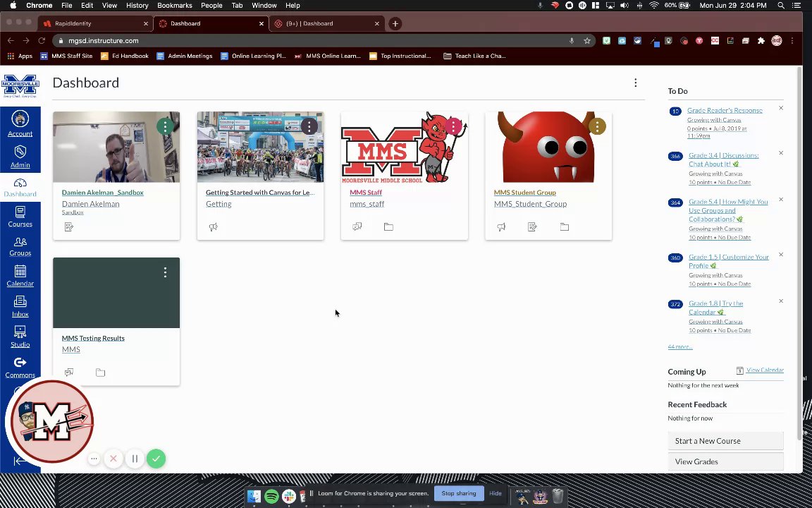Open announcements icon on Getting Started card

213,227
